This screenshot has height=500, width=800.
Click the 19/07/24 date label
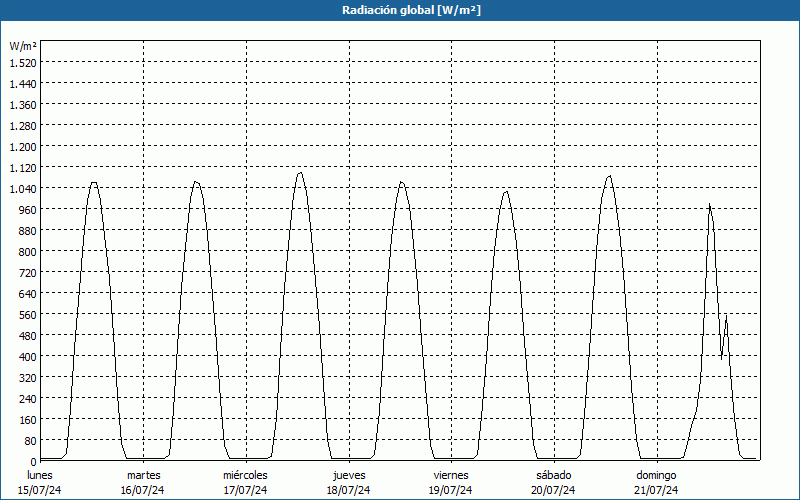tap(451, 490)
